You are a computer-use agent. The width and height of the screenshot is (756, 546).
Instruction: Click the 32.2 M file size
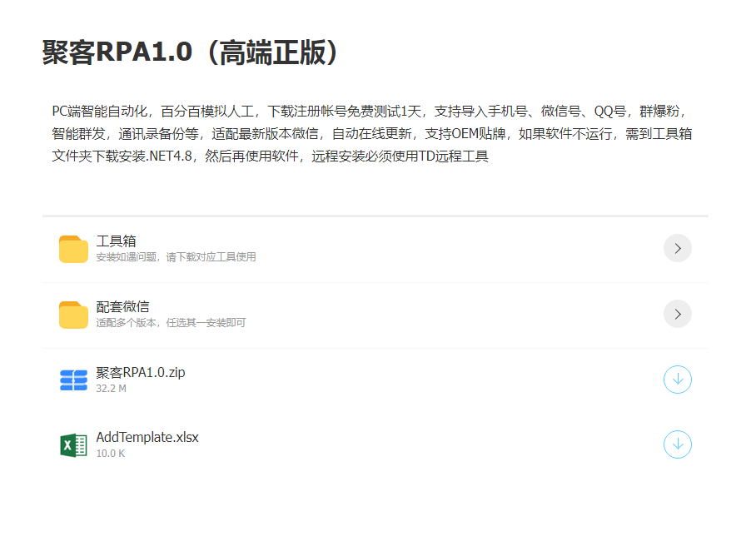coord(111,389)
